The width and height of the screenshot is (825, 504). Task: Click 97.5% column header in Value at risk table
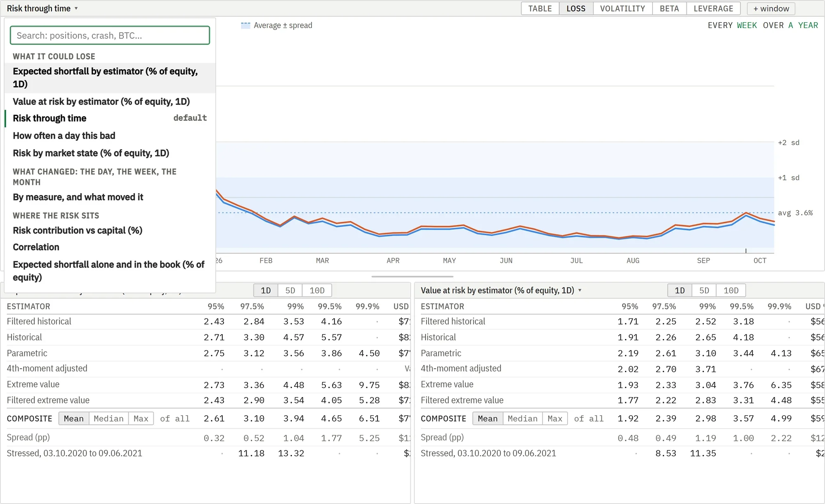click(x=664, y=306)
